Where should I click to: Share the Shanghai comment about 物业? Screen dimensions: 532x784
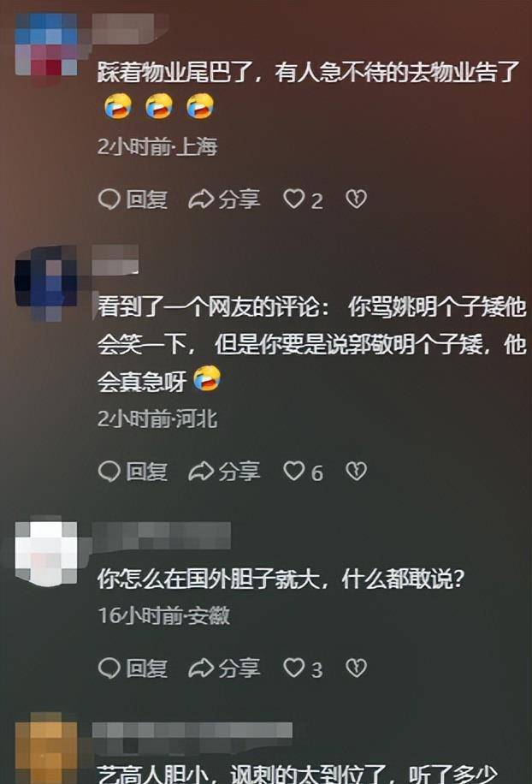(x=224, y=199)
